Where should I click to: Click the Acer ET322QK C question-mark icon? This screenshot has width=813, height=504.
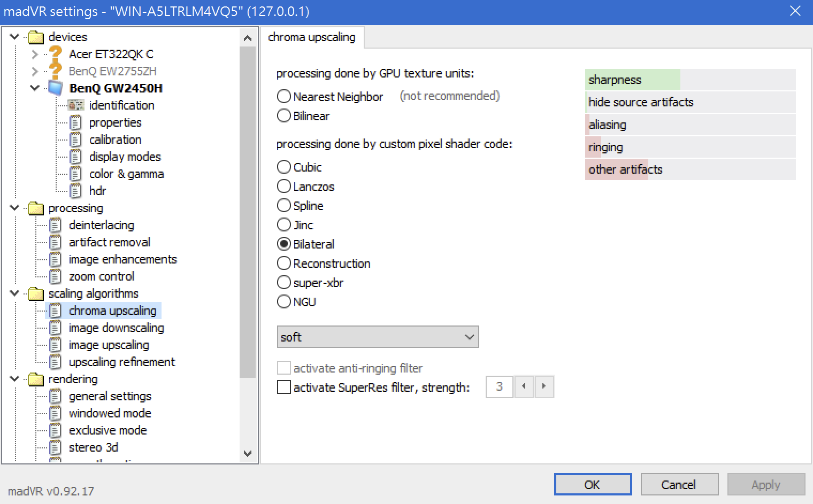56,53
